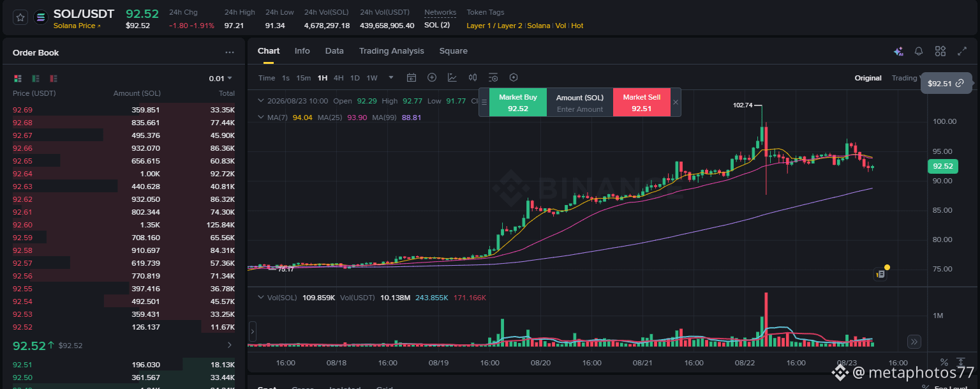The image size is (980, 389).
Task: Star SOL/USDT as favorite
Action: click(20, 18)
